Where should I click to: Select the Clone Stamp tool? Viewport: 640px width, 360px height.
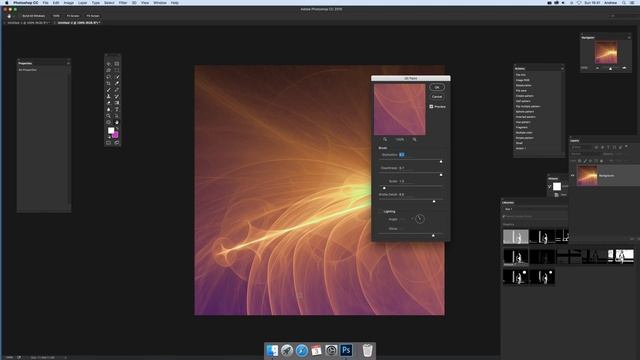109,96
